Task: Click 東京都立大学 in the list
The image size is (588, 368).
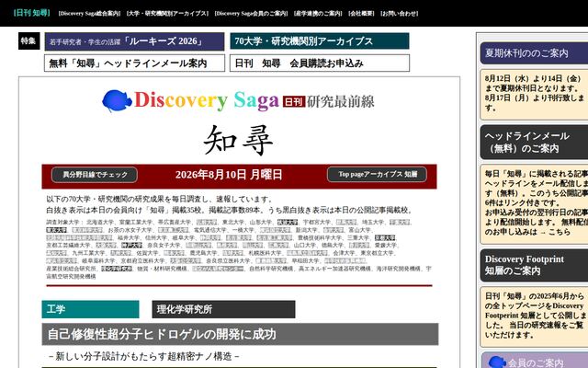Action: (378, 253)
